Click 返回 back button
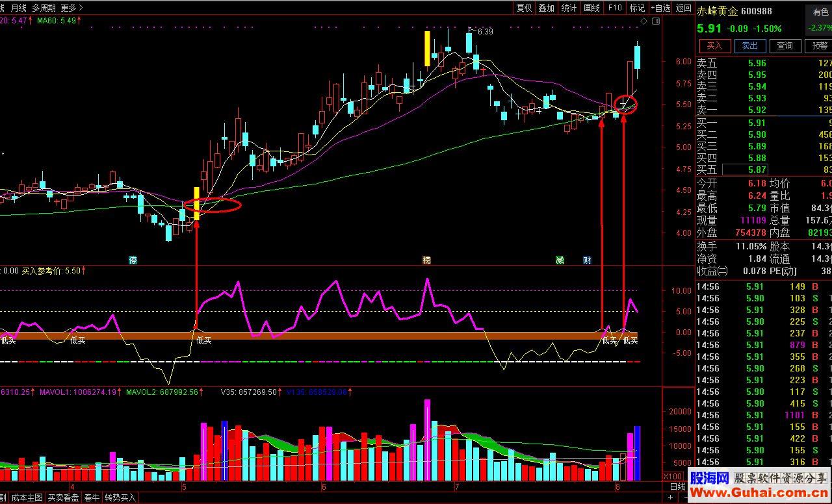 (683, 8)
